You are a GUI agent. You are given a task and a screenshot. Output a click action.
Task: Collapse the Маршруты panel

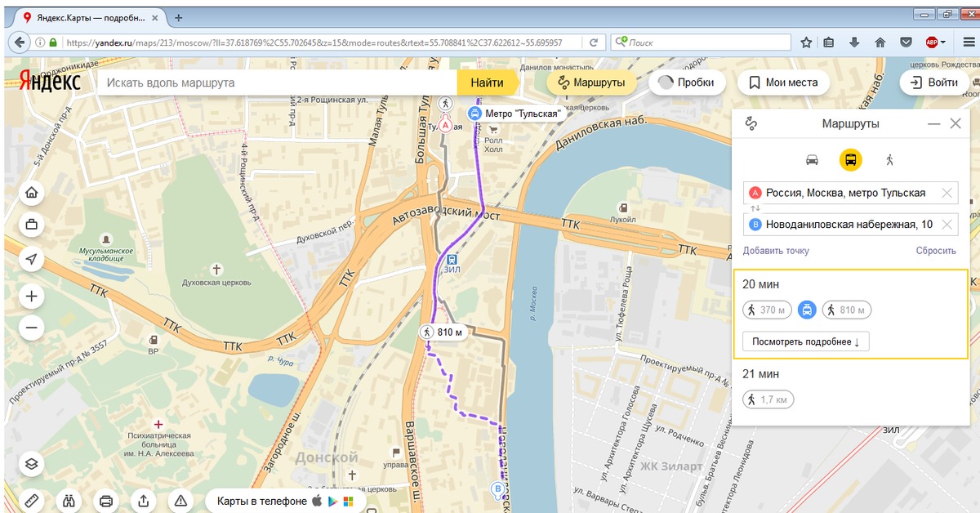934,124
